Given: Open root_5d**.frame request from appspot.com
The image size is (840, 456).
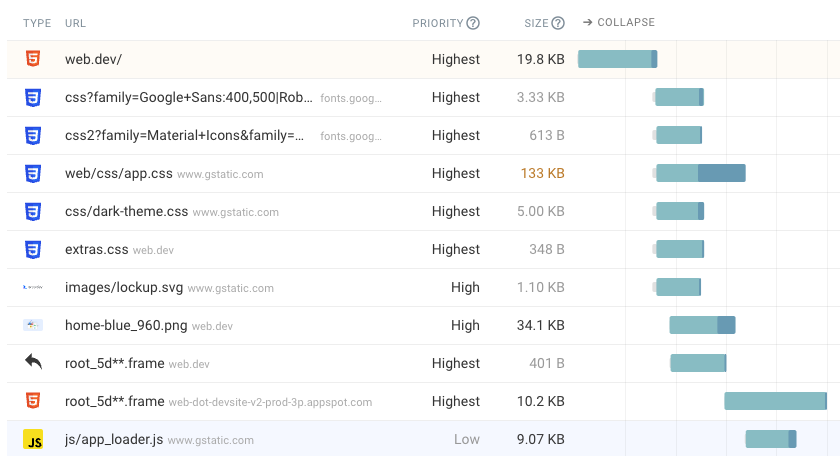Looking at the screenshot, I should click(115, 401).
